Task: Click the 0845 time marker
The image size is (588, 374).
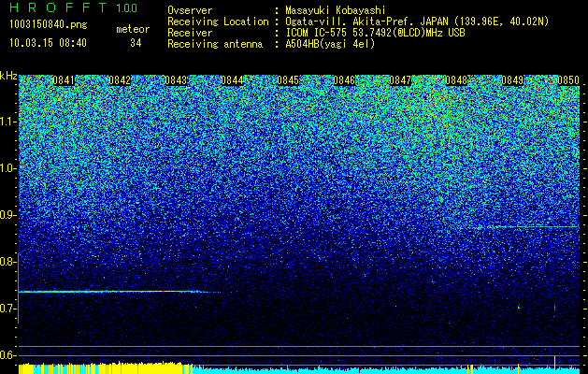Action: click(x=288, y=80)
